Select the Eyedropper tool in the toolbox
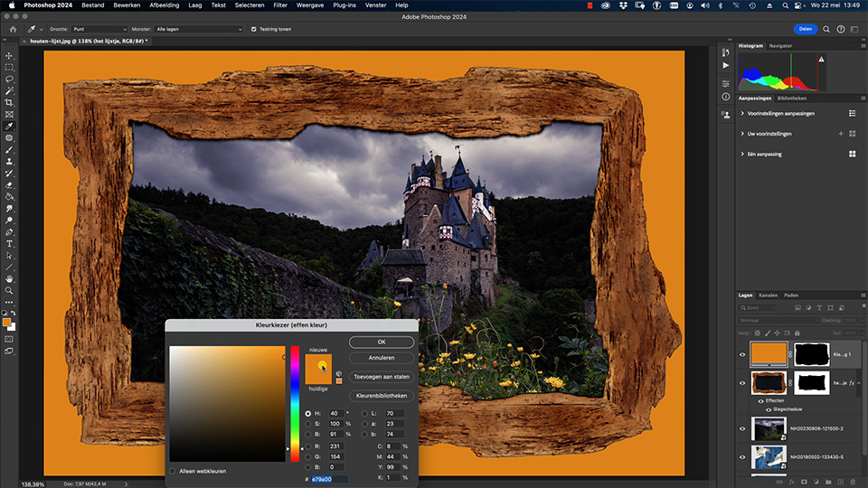The height and width of the screenshot is (488, 868). pos(9,127)
